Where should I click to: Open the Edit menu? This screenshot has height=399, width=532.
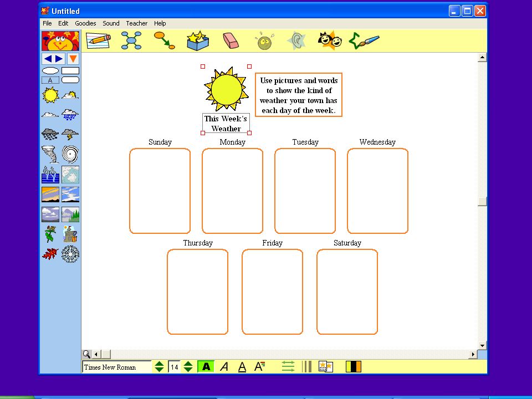(x=63, y=23)
